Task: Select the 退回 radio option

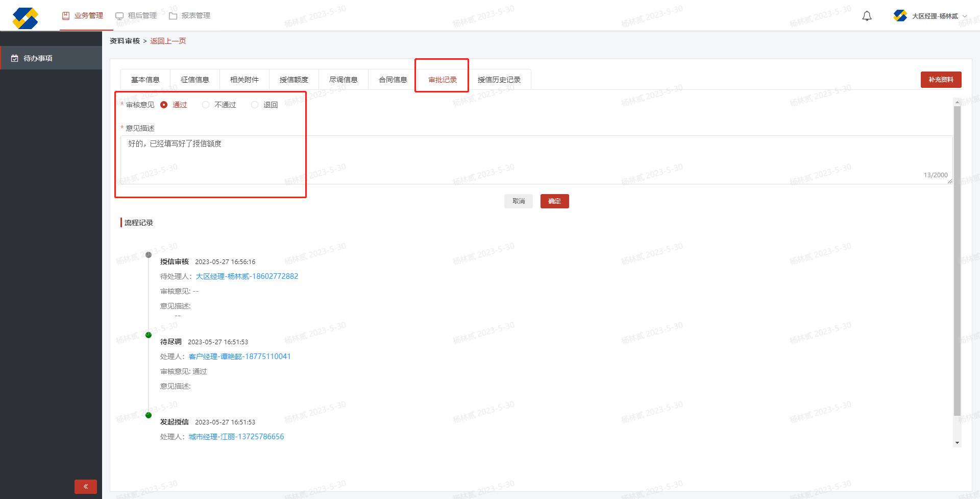Action: 255,105
